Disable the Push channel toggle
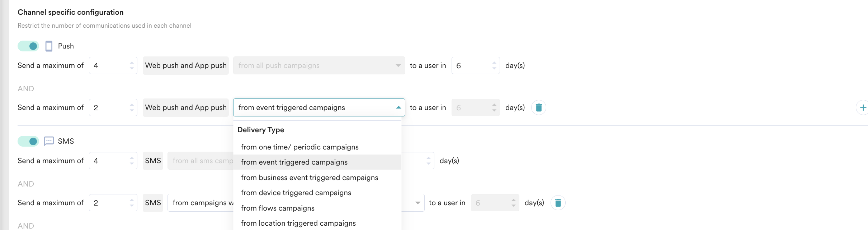Screen dimensions: 868x230 28,46
